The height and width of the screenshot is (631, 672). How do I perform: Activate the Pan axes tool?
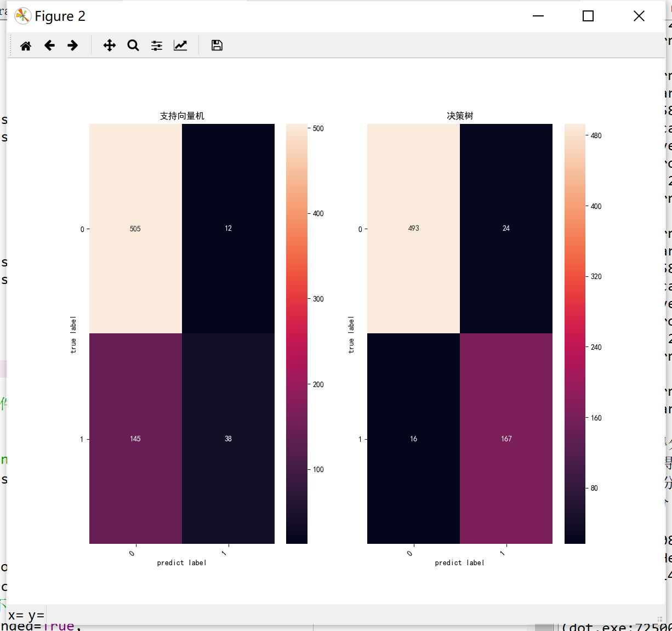110,46
